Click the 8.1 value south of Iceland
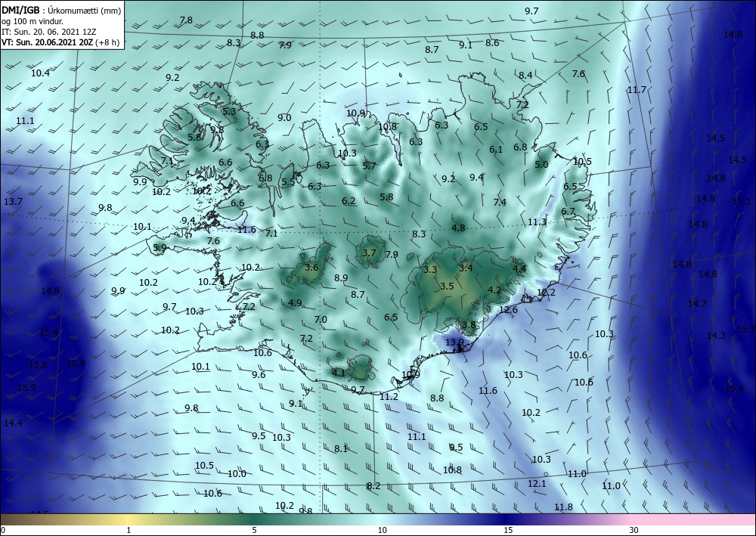Image resolution: width=756 pixels, height=536 pixels. click(341, 449)
